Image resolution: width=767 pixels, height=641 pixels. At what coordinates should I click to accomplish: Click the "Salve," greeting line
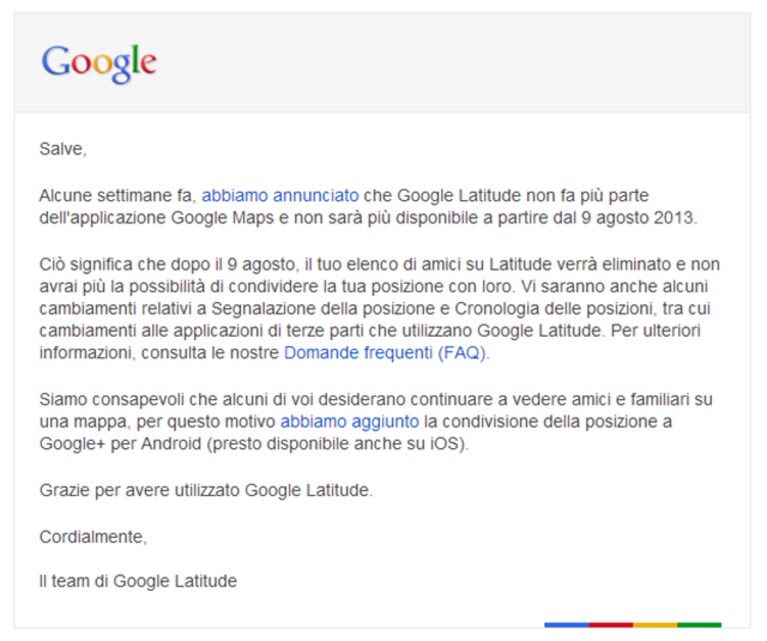pos(63,149)
